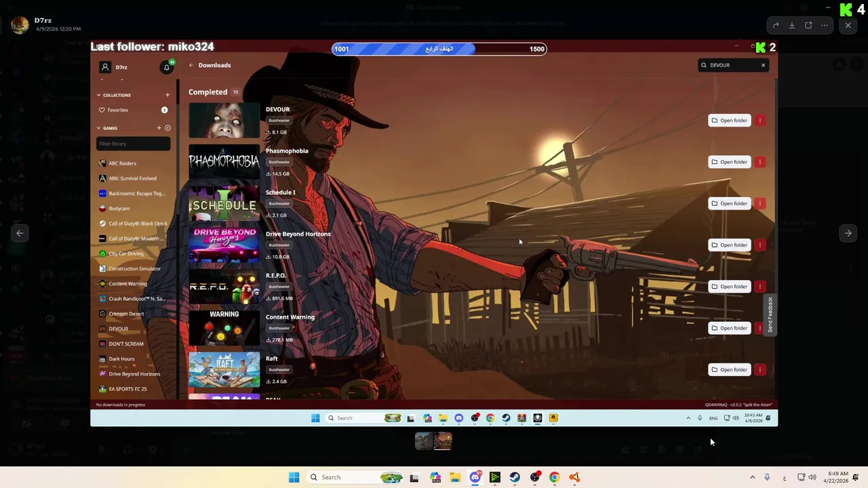The height and width of the screenshot is (488, 868).
Task: Select EA SPORTS FC 25 in the sidebar
Action: (x=127, y=389)
